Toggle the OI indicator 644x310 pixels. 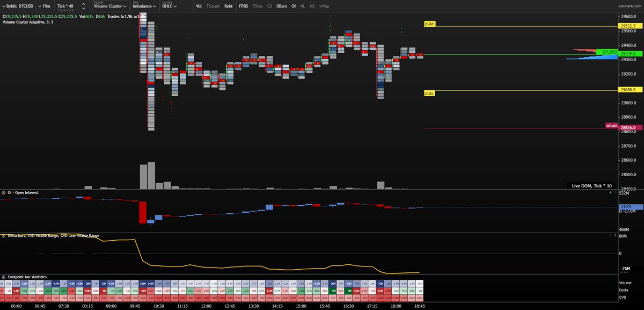294,5
